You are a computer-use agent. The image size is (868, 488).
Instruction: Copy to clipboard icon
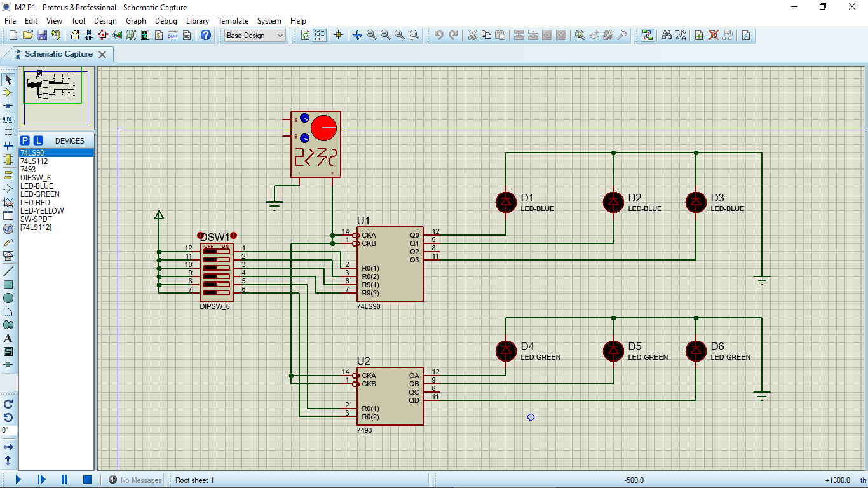pos(486,36)
